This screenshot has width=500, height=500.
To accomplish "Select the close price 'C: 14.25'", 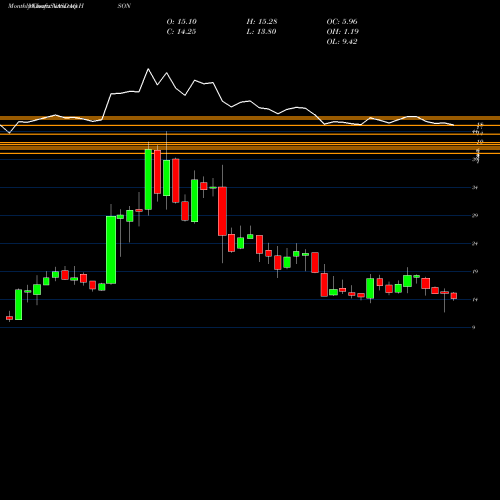I will tap(181, 32).
